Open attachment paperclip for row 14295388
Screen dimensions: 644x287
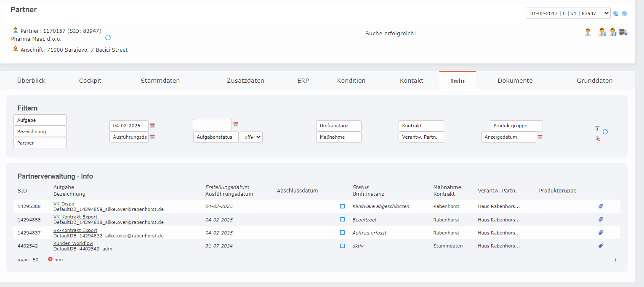(601, 206)
